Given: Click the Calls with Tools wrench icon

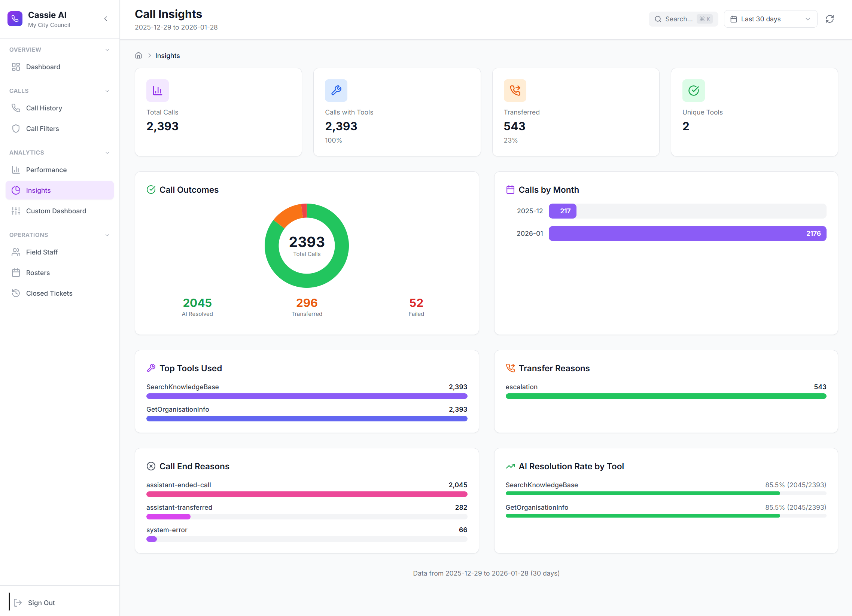Looking at the screenshot, I should [336, 91].
